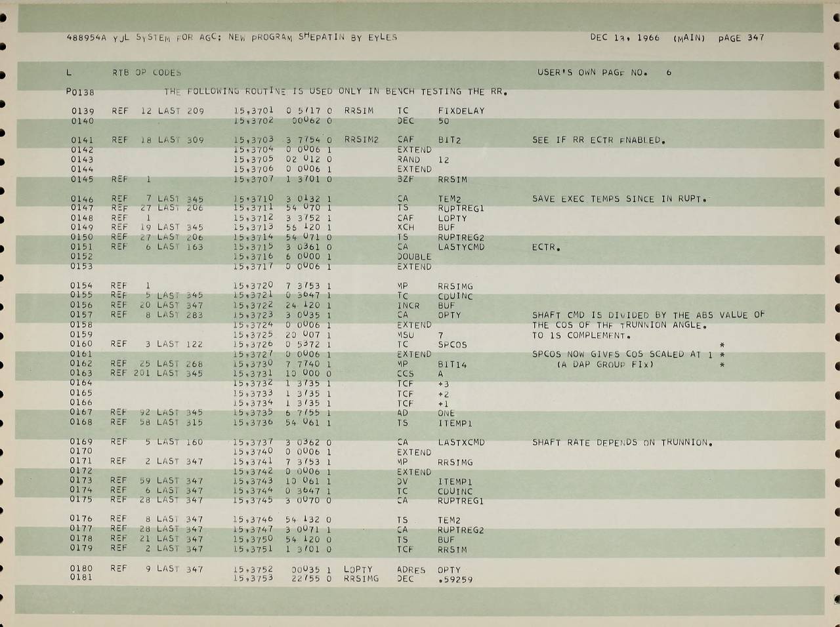Screen dimensions: 840x627
Task: Click address '15,3737'
Action: [x=253, y=442]
